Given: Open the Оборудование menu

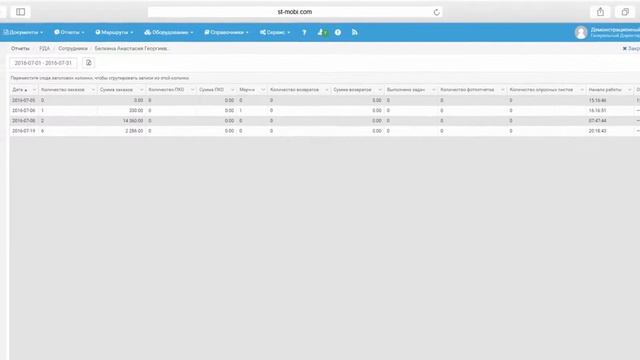Looking at the screenshot, I should 169,32.
